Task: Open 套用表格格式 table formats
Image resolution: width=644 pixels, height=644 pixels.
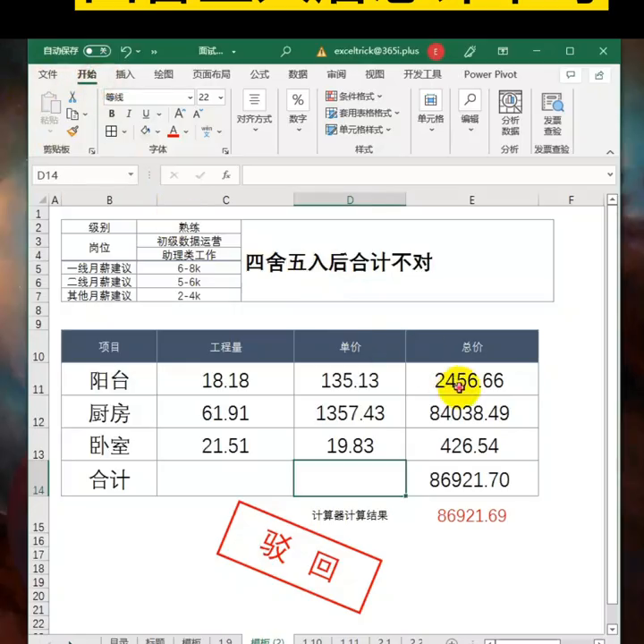Action: pos(362,113)
